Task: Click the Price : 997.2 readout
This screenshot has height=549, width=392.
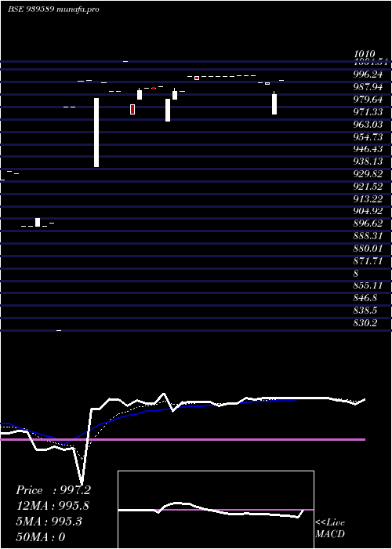Action: 53,490
